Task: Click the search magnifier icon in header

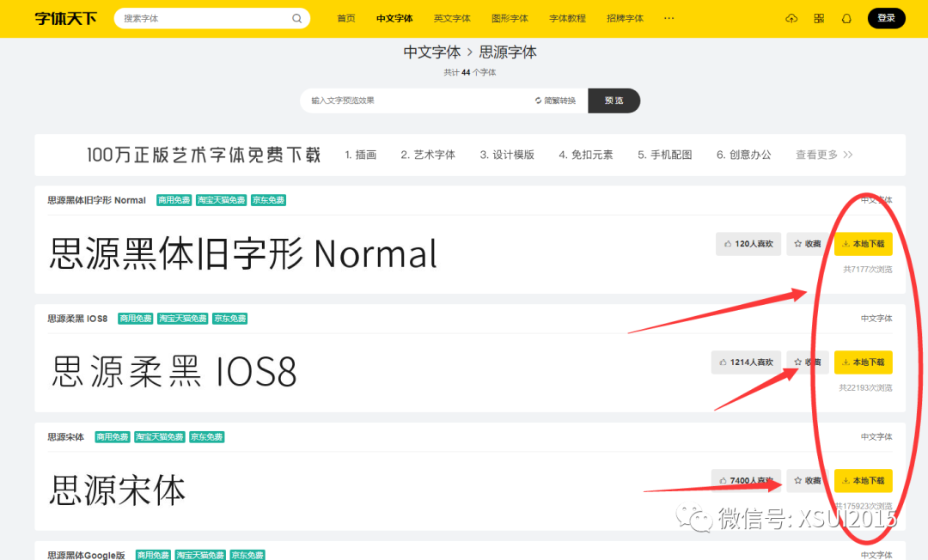Action: [296, 18]
